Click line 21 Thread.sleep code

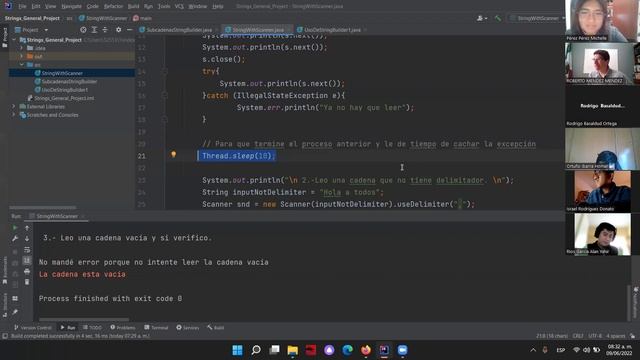(x=239, y=156)
